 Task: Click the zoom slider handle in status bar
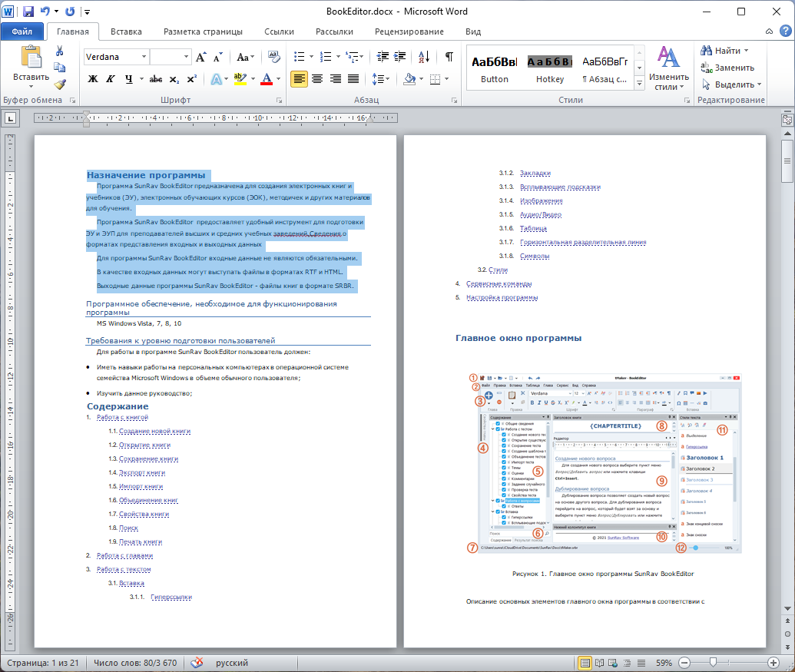point(714,663)
